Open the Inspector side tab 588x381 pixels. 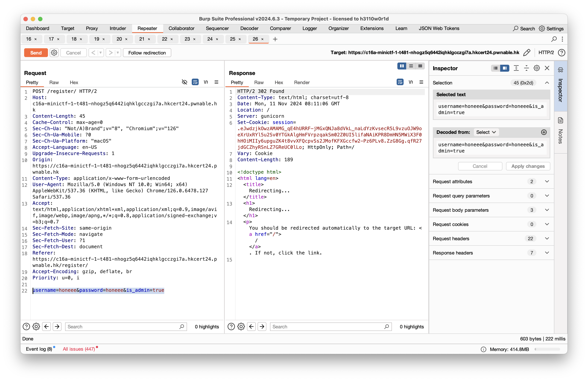(560, 86)
